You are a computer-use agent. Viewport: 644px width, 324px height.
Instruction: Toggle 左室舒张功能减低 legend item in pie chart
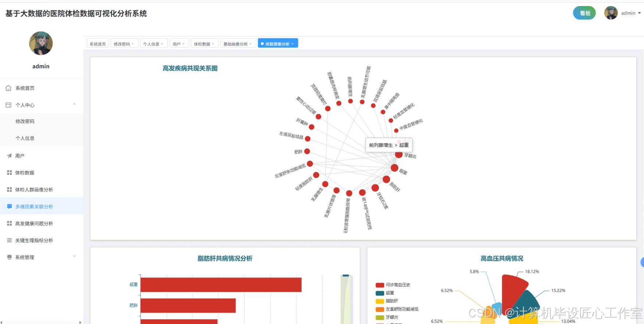coord(397,309)
